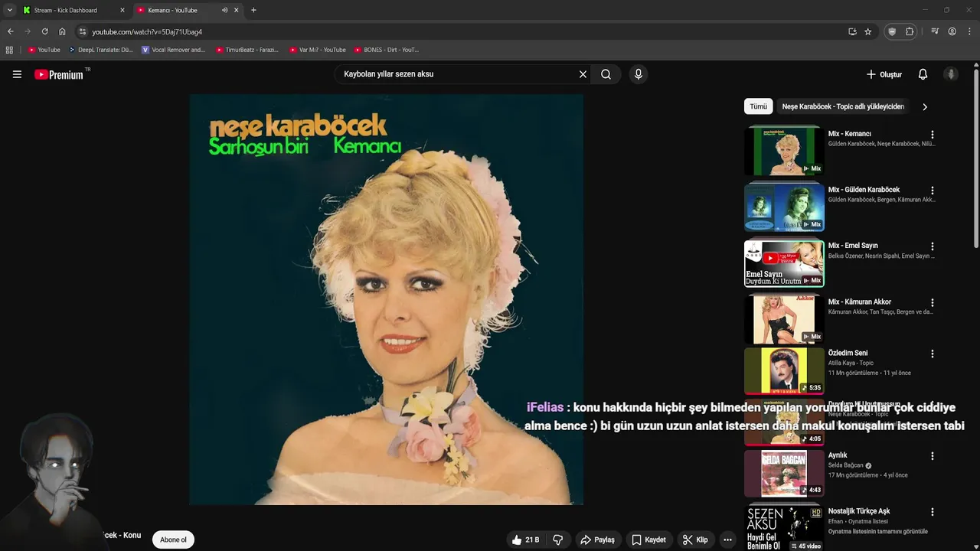Open options for Aynlık video
Image resolution: width=980 pixels, height=551 pixels.
point(932,456)
